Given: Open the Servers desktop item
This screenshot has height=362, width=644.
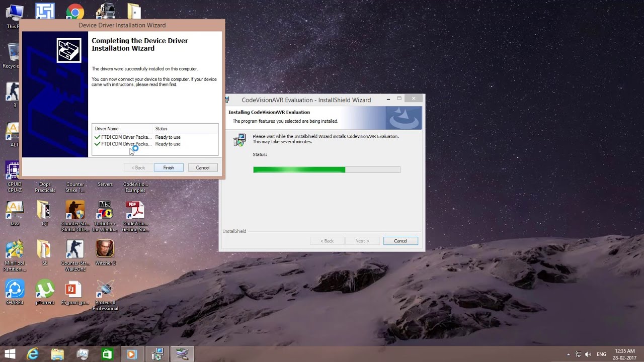Looking at the screenshot, I should pyautogui.click(x=105, y=184).
